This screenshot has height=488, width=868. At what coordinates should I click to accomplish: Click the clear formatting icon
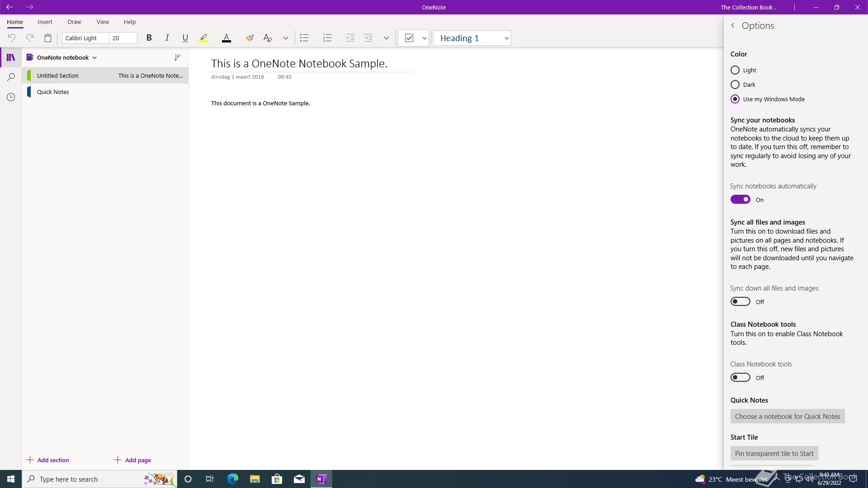(268, 38)
